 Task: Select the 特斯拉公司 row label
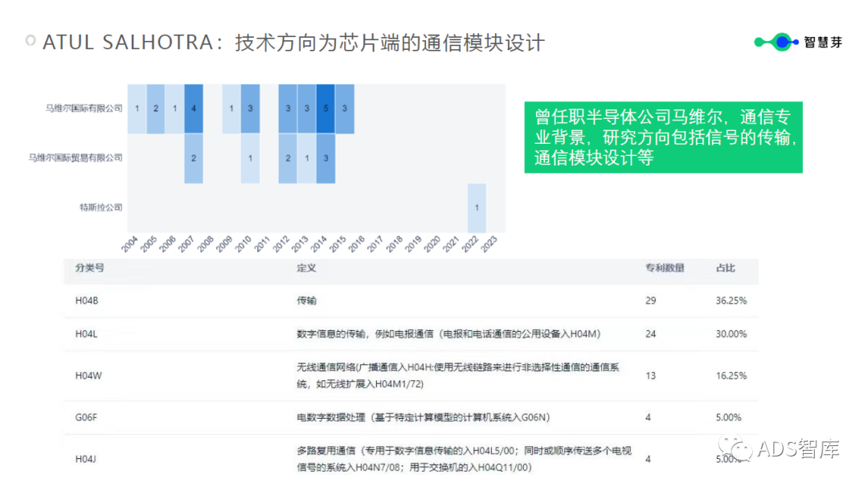100,207
